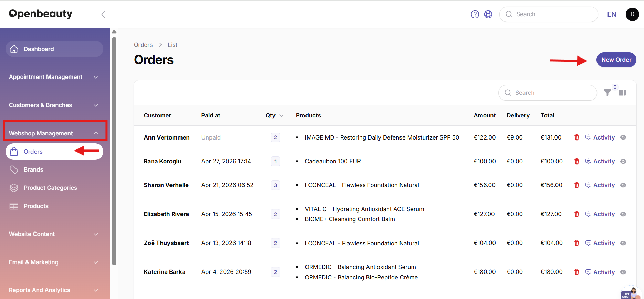
Task: Delete Elizabeth Rivera's order
Action: tap(577, 214)
